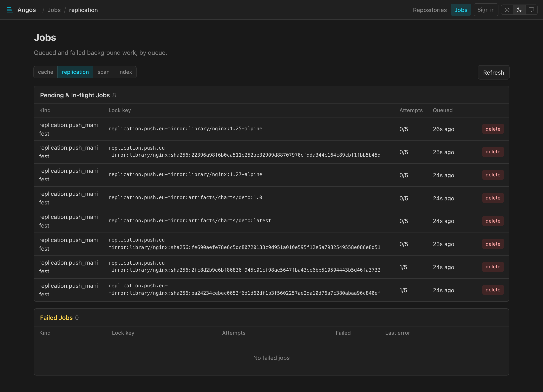This screenshot has height=392, width=543.
Task: Click the Queued column header
Action: click(443, 110)
